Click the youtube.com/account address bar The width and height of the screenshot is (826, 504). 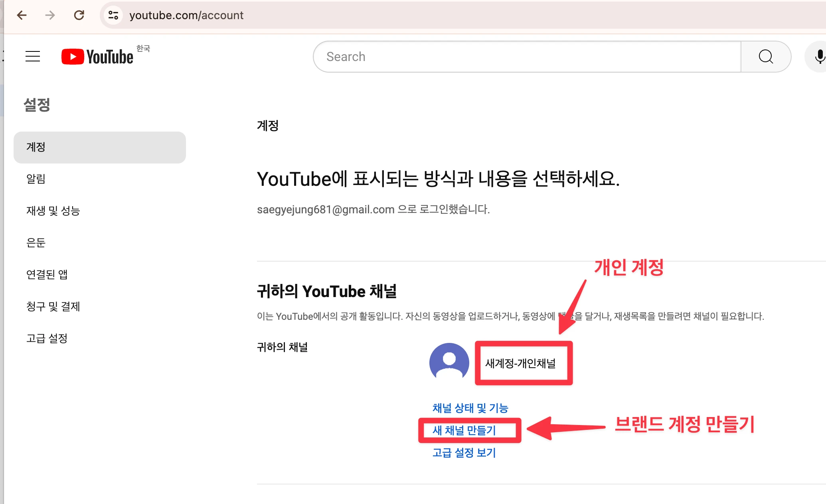[186, 15]
